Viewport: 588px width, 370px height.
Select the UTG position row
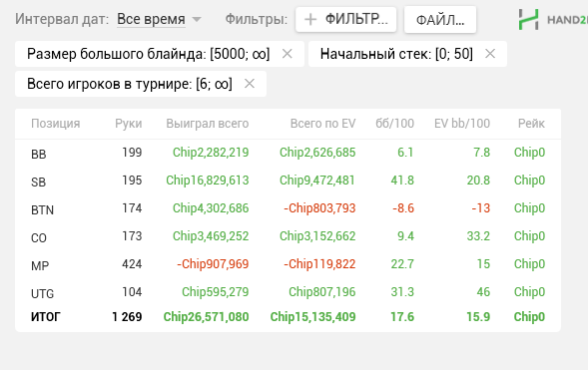[288, 292]
